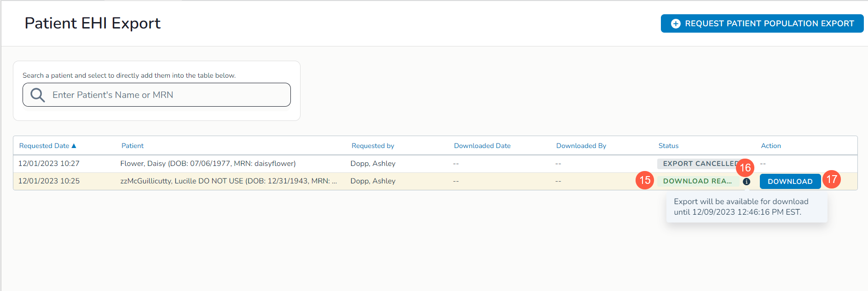Click the red annotation marker numbered 15

tap(644, 180)
